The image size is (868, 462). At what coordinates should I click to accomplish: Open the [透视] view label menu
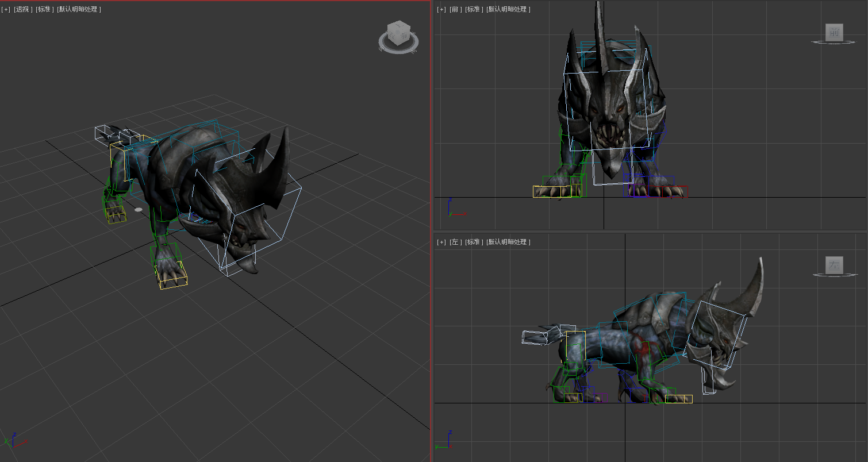22,9
